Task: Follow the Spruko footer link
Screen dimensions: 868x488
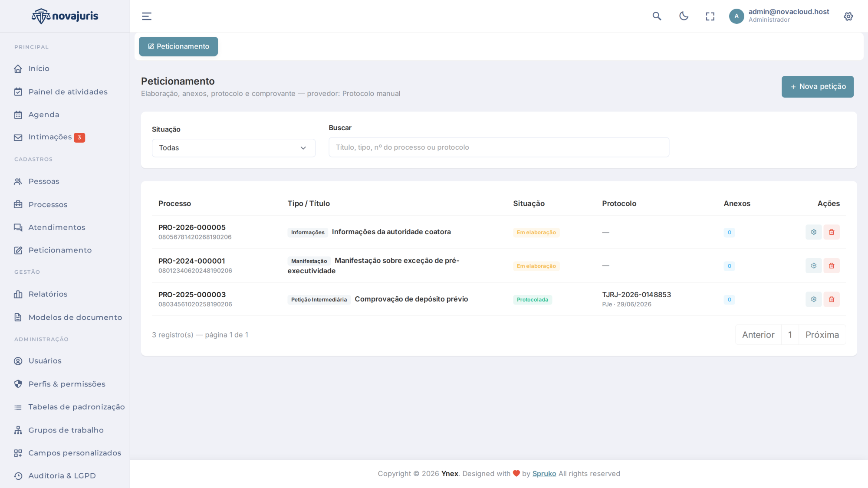Action: [544, 474]
